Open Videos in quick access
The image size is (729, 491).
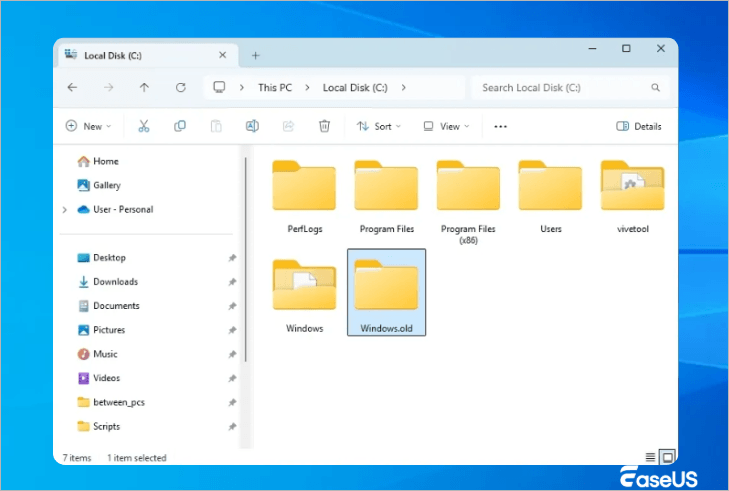pyautogui.click(x=99, y=378)
